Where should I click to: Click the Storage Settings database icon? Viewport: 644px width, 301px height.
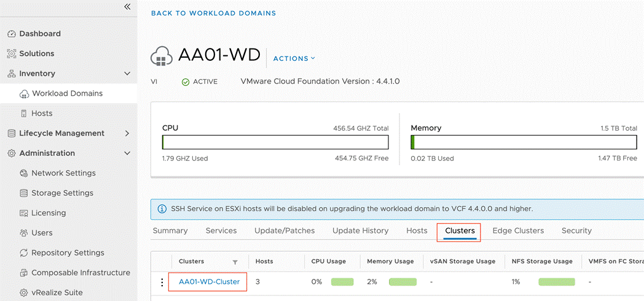click(24, 193)
